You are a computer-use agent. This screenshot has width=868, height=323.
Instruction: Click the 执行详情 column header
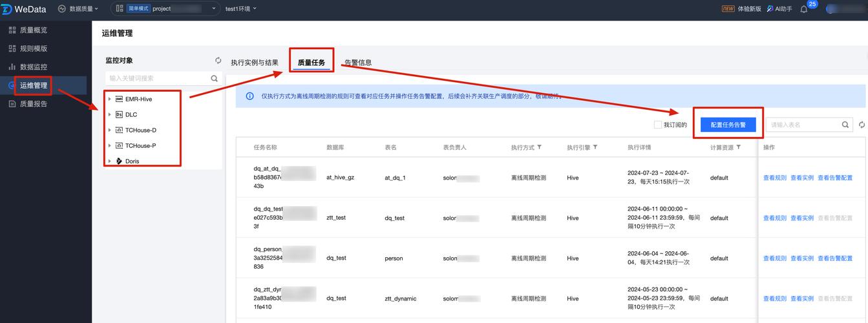[x=639, y=147]
